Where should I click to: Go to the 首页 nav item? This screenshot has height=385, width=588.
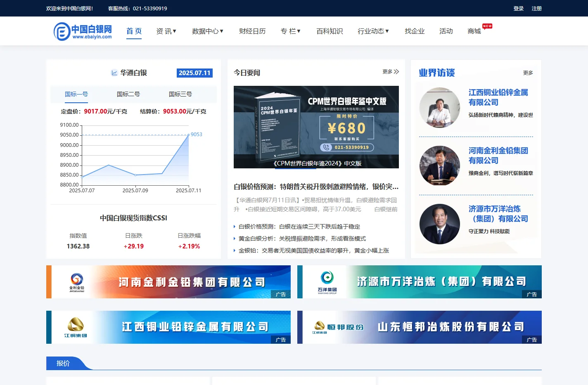(134, 31)
